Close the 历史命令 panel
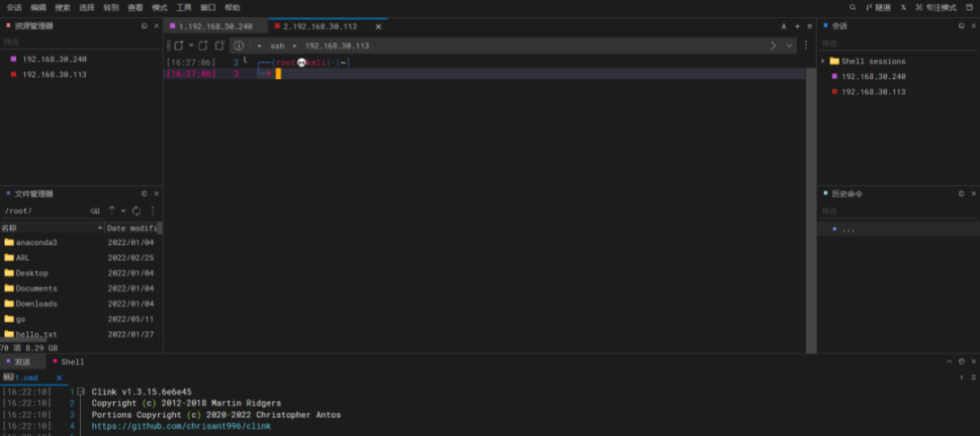 973,194
